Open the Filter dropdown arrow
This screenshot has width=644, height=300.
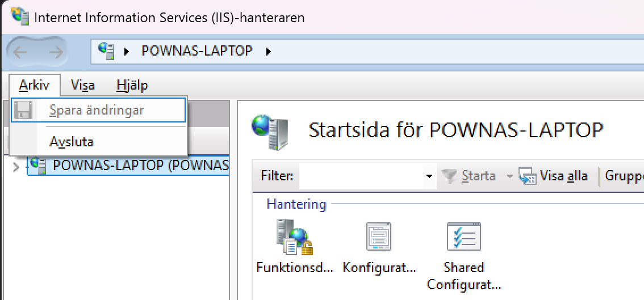(x=429, y=176)
